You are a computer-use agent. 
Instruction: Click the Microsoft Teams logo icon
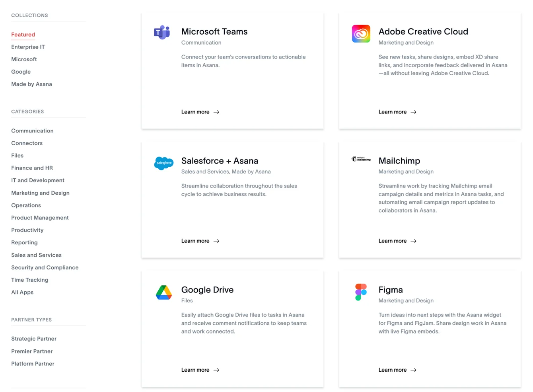(162, 32)
